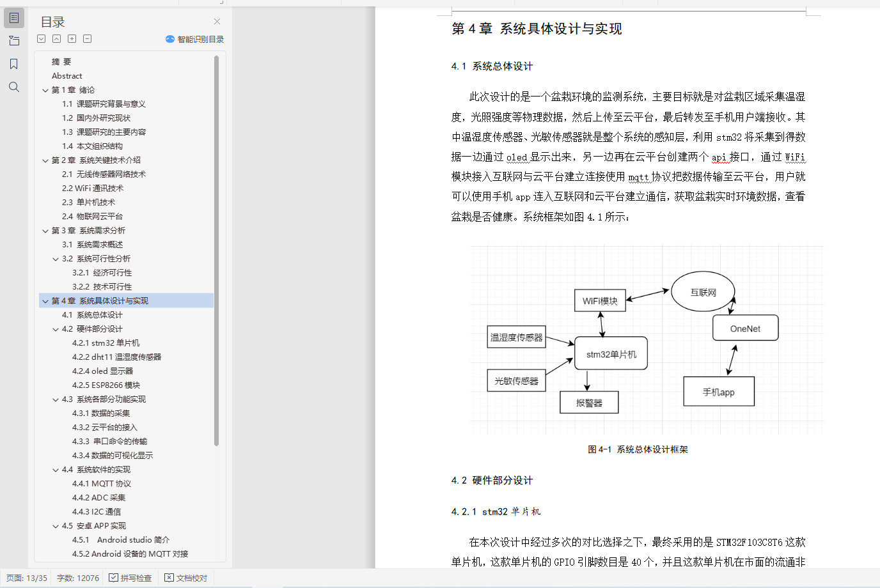Jump to 4.3.1 数据的采集
Screen dimensions: 880x588
pyautogui.click(x=101, y=414)
